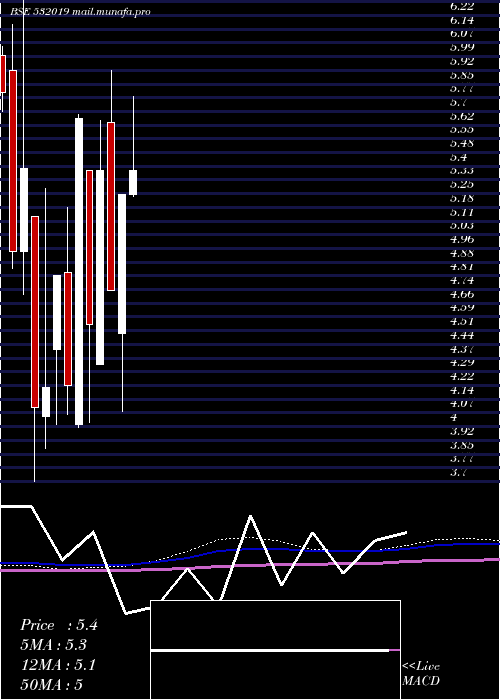Image resolution: width=500 pixels, height=700 pixels.
Task: Click the 5.11 price axis label
Action: click(462, 212)
